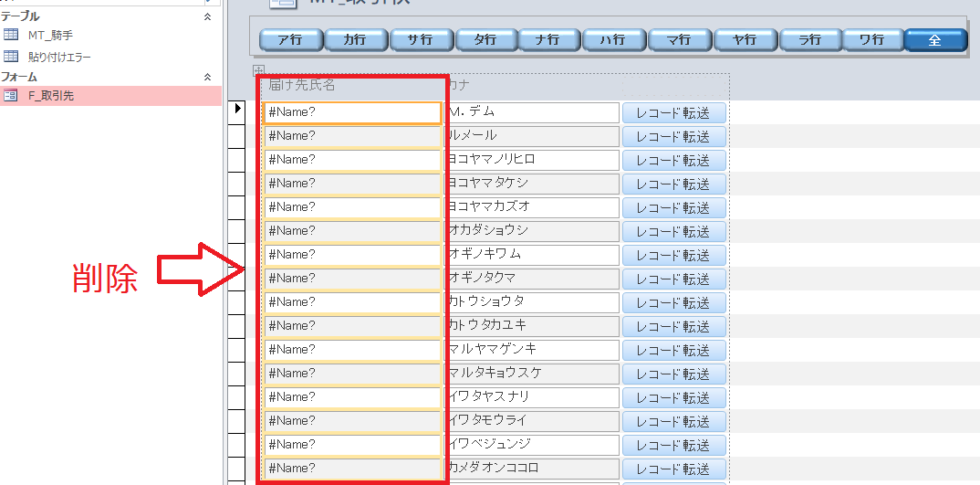
Task: Open the MT_騎手 table
Action: (x=52, y=35)
